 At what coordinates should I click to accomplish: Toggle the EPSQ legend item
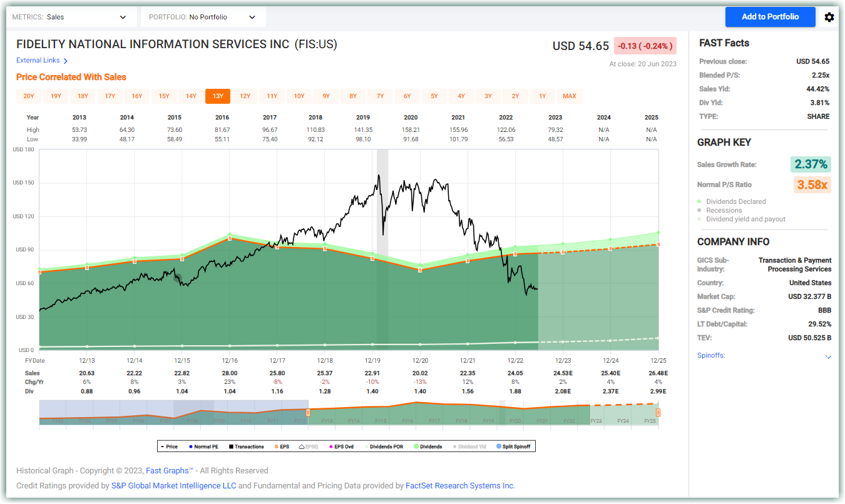tap(308, 446)
